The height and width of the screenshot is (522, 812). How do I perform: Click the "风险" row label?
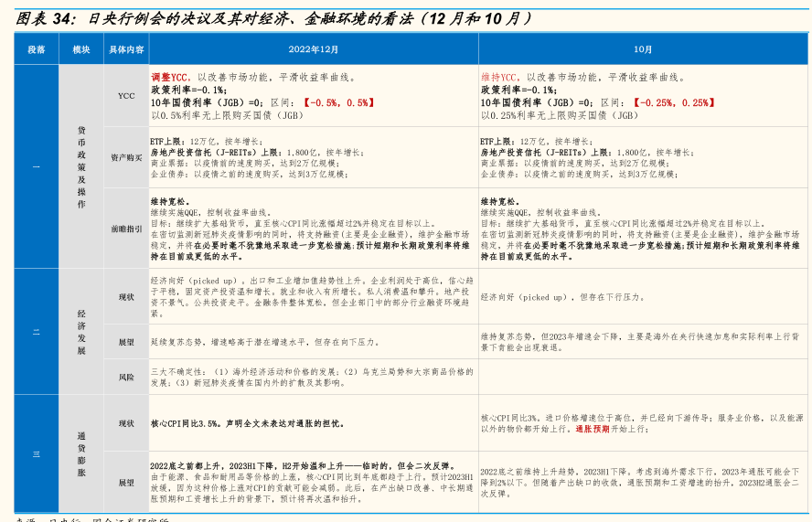(126, 377)
